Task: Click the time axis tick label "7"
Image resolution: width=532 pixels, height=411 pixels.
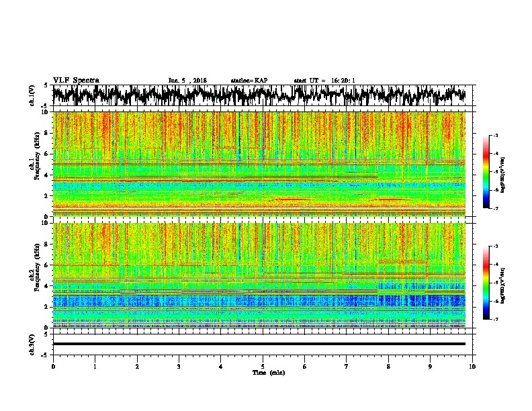Action: tap(347, 367)
